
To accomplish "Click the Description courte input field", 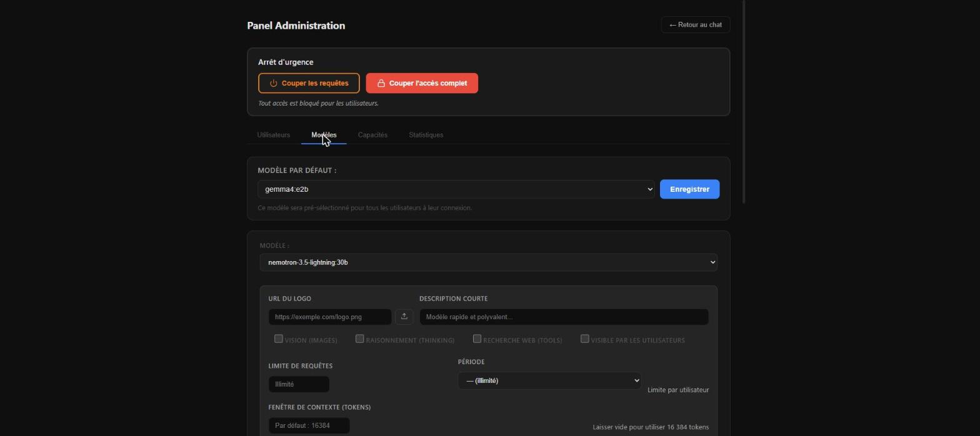I will coord(564,317).
